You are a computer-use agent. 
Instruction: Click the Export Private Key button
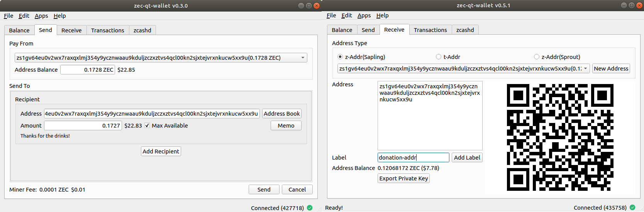click(403, 178)
